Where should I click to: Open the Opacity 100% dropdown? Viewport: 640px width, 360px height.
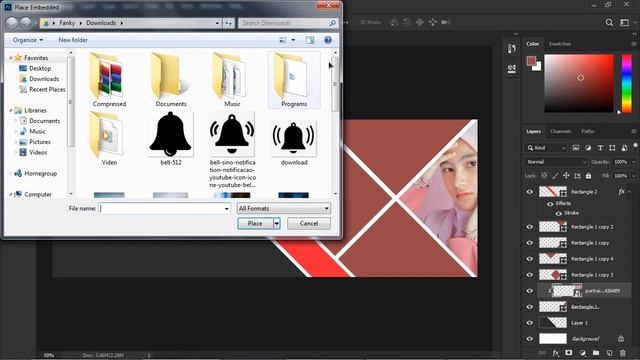coord(634,162)
